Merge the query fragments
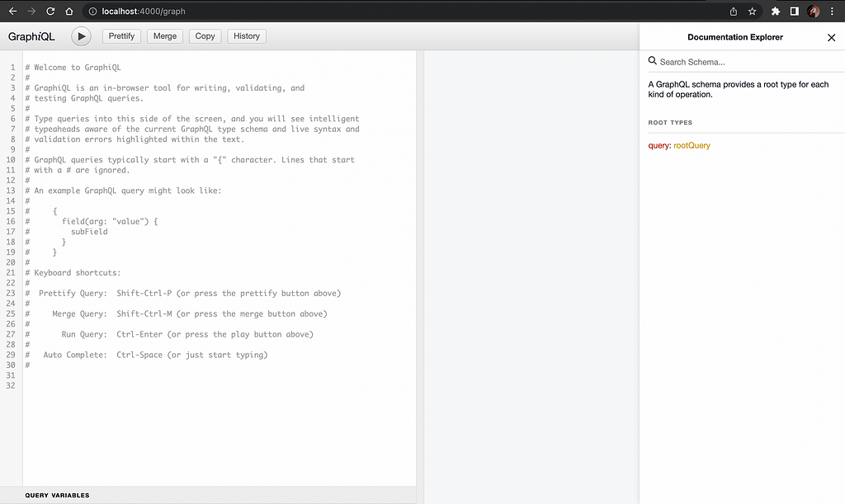The height and width of the screenshot is (504, 845). pos(165,36)
